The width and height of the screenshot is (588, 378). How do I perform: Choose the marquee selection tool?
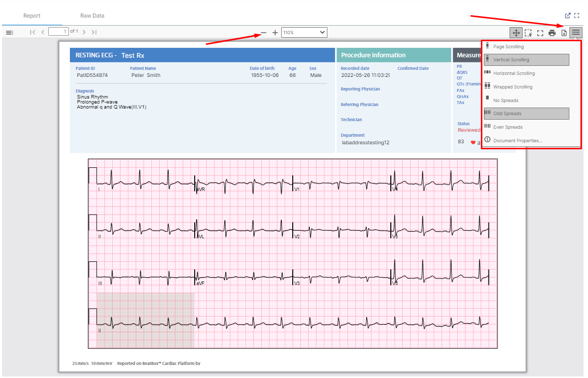coord(528,33)
